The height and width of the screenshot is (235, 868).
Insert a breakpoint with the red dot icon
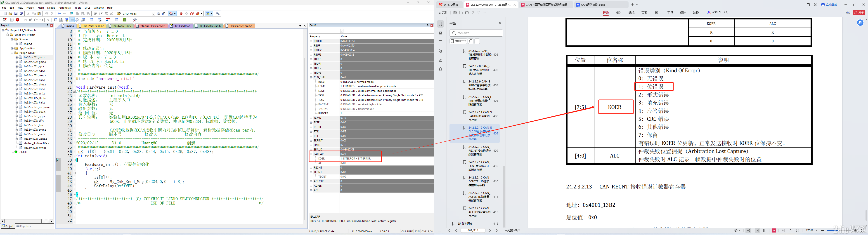click(181, 14)
